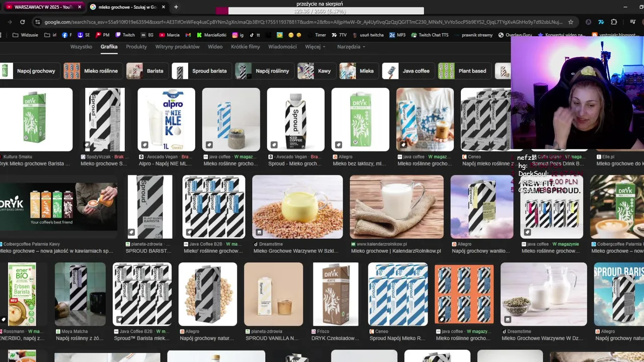Switch to the Wszystko search tab
This screenshot has width=644, height=362.
[81, 47]
